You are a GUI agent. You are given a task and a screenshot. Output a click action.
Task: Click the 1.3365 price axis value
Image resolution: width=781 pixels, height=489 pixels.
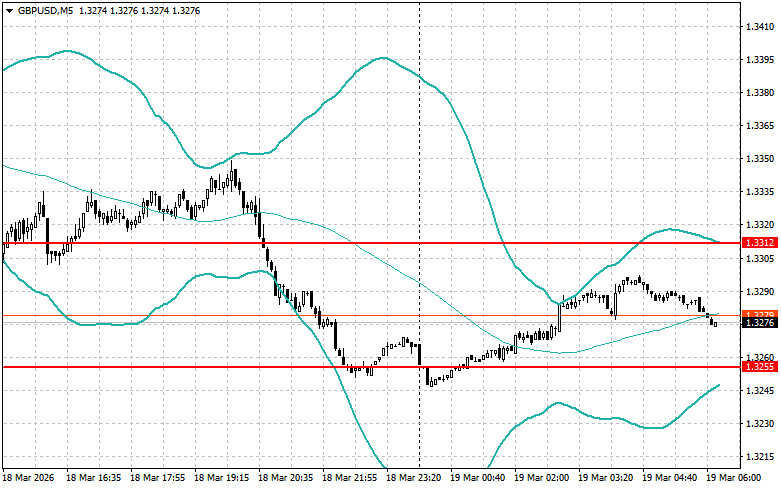pyautogui.click(x=760, y=126)
